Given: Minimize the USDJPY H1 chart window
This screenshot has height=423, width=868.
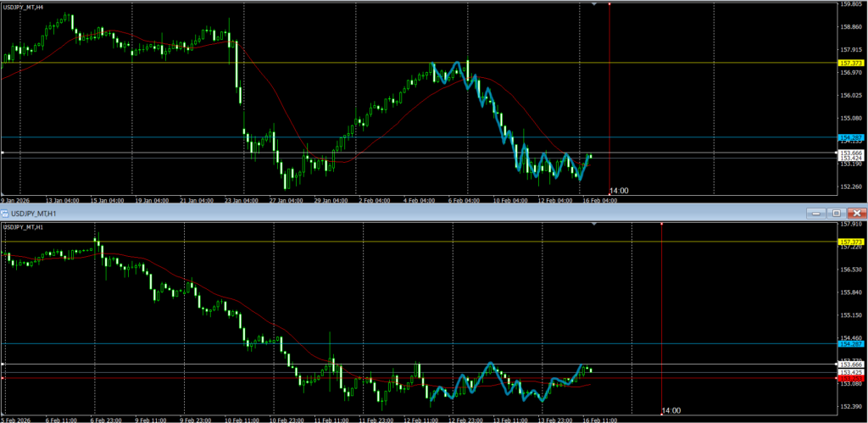Looking at the screenshot, I should click(x=818, y=213).
